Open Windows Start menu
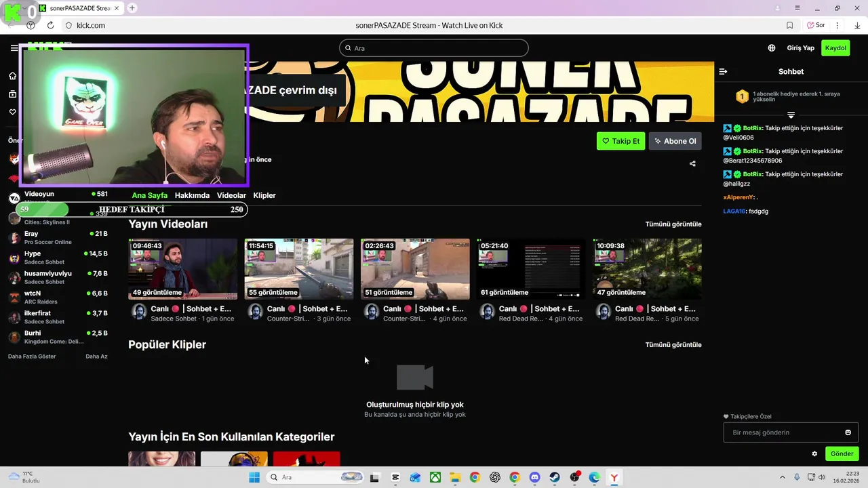The image size is (868, 488). pos(254,477)
